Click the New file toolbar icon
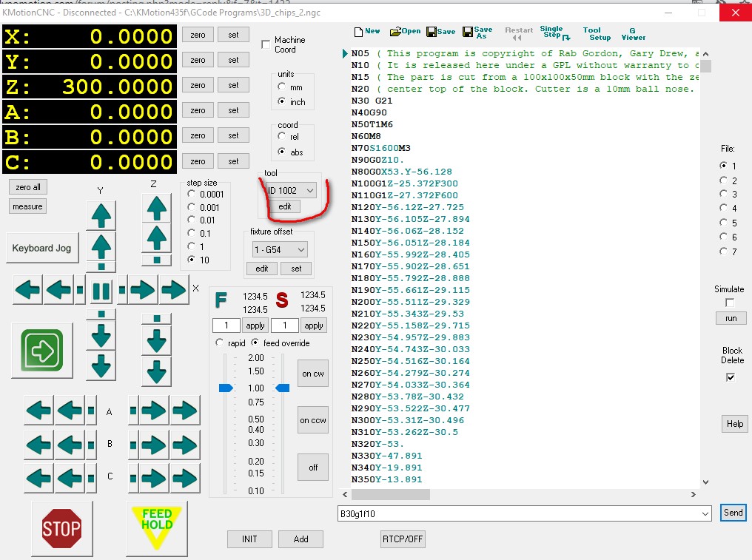 [366, 31]
